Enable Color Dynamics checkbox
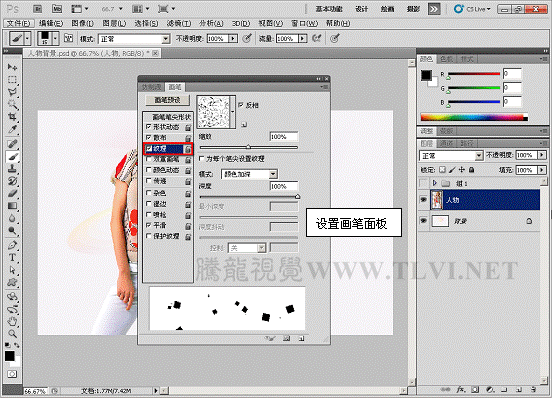Viewport: 552px width, 398px height. pos(149,170)
